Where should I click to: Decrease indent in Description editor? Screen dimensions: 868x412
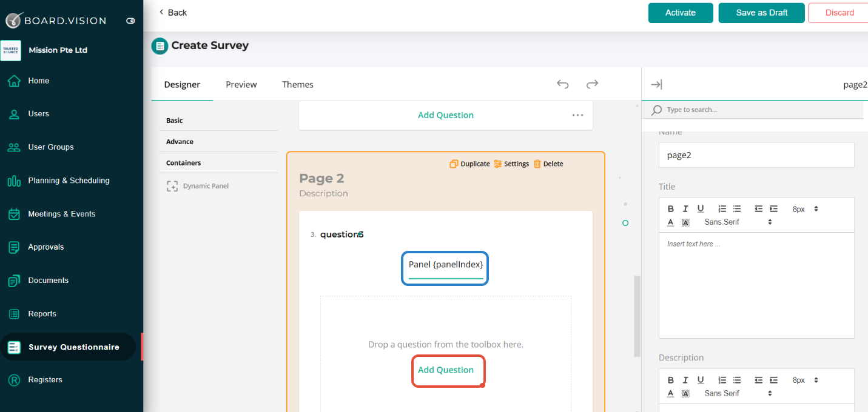[758, 380]
